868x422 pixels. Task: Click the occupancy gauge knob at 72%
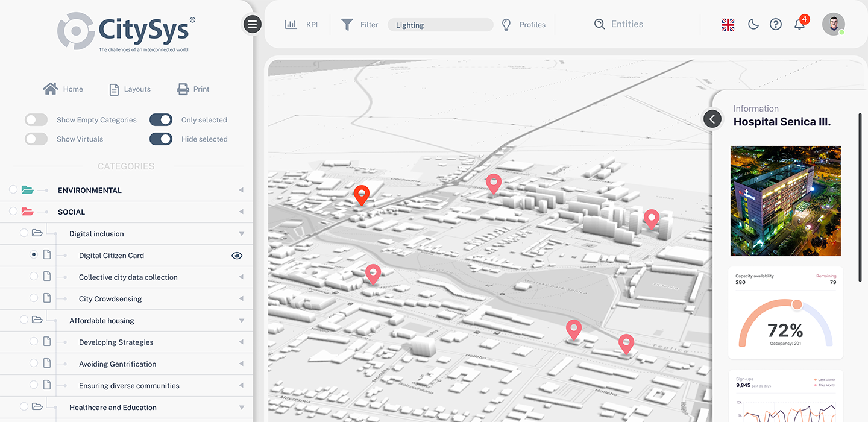[797, 304]
